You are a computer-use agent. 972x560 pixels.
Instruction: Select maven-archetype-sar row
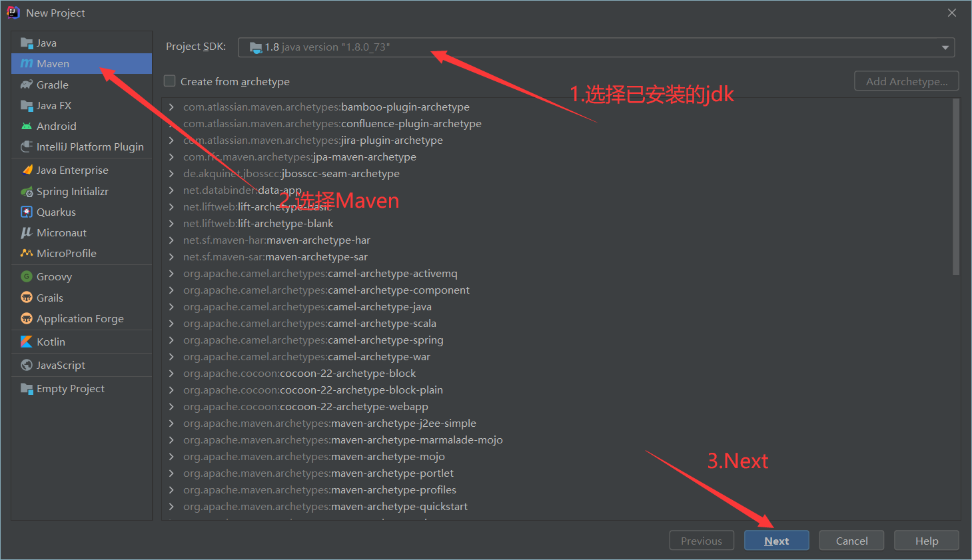coord(557,257)
